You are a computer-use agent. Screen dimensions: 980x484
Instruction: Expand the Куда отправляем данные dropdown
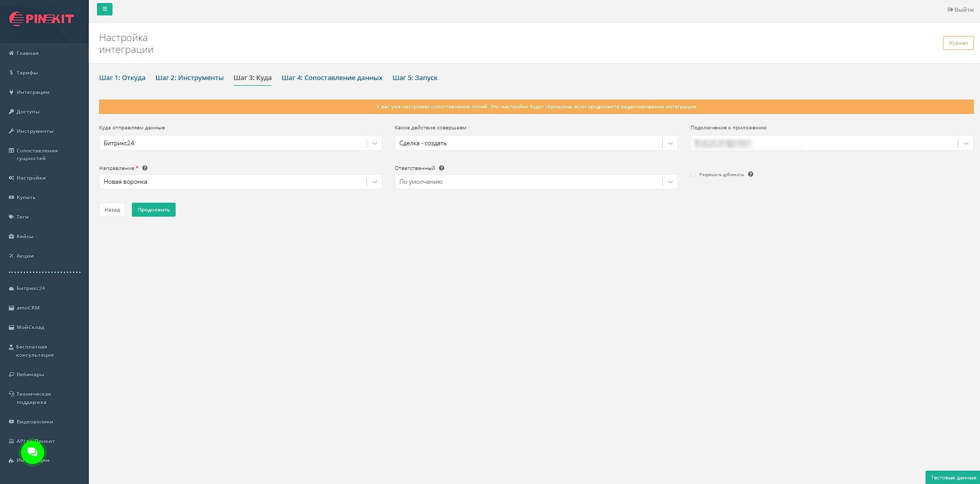point(240,143)
